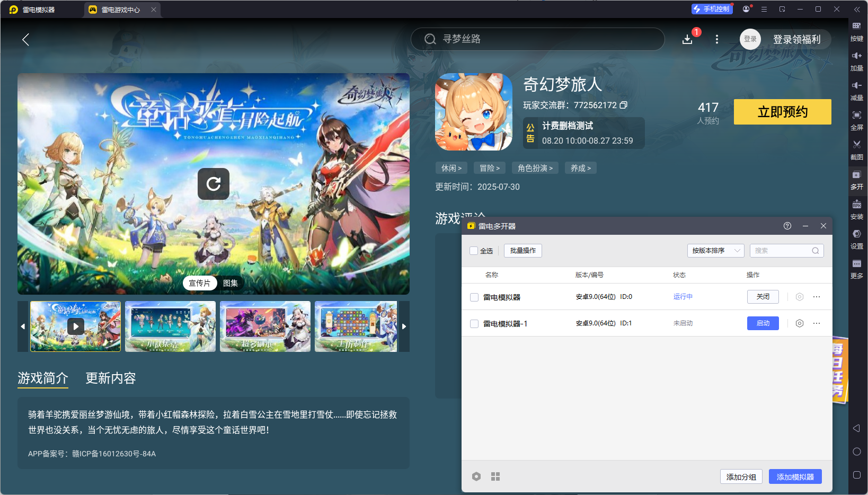The width and height of the screenshot is (868, 495).
Task: Copy the player group number 772562172
Action: point(624,105)
